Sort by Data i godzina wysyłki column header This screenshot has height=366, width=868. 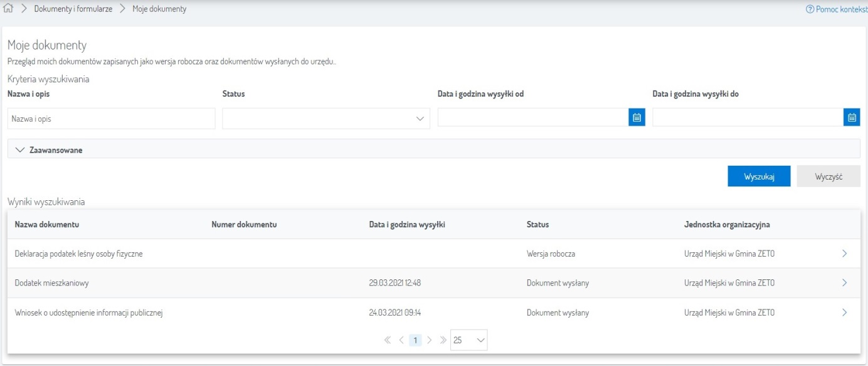407,225
